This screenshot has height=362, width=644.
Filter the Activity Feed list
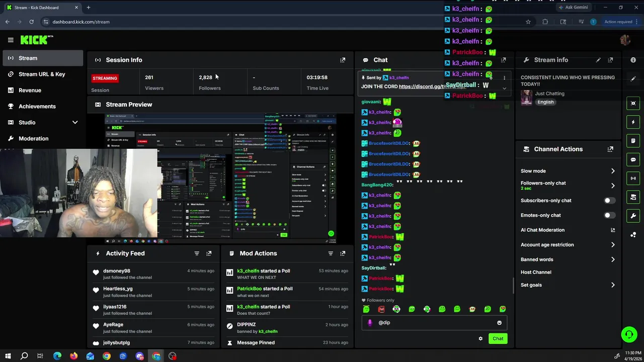[x=197, y=253]
